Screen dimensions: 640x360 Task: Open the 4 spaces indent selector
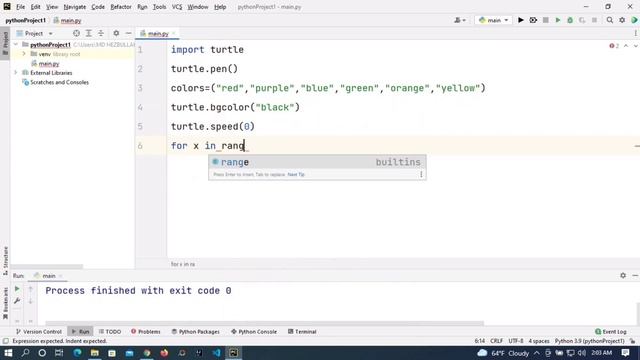tap(539, 341)
